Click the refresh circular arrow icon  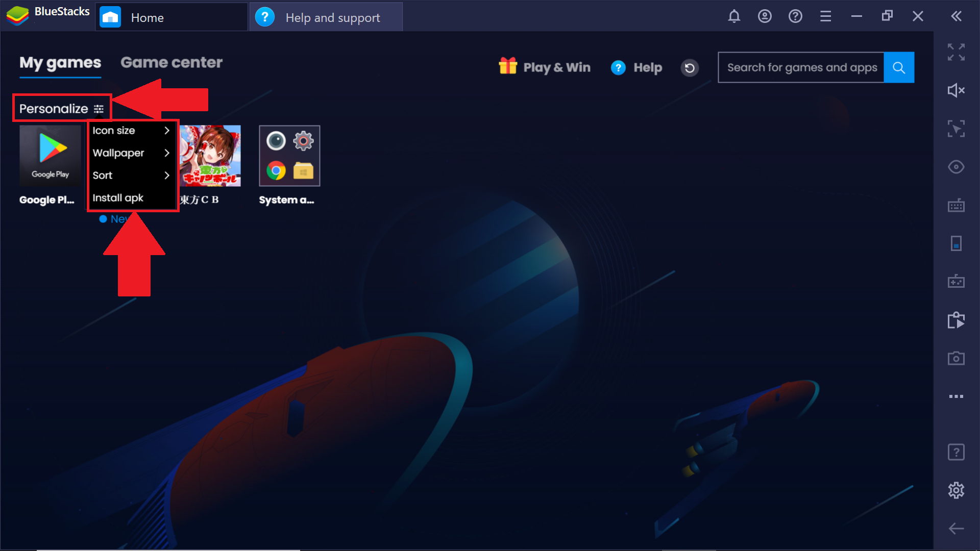tap(690, 68)
